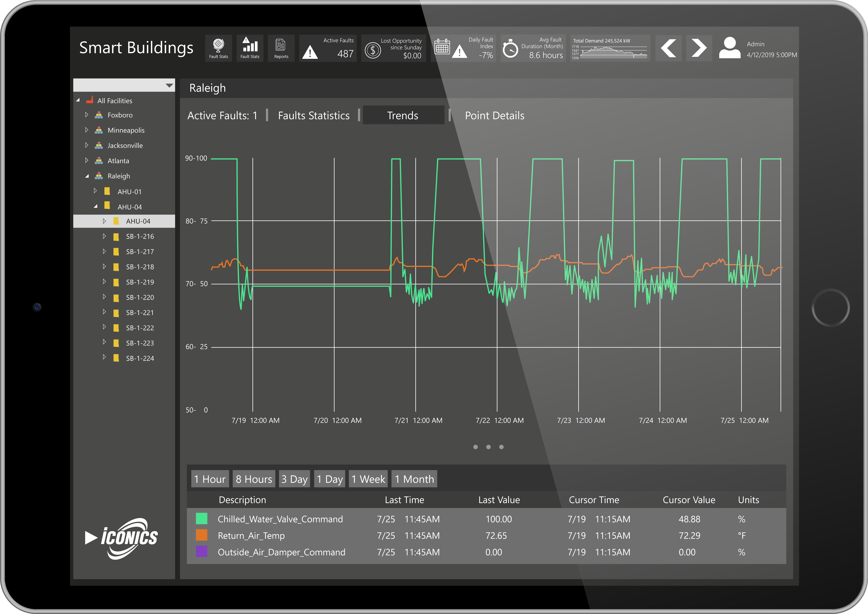The image size is (868, 614).
Task: Click the last chart page dot
Action: pyautogui.click(x=501, y=447)
